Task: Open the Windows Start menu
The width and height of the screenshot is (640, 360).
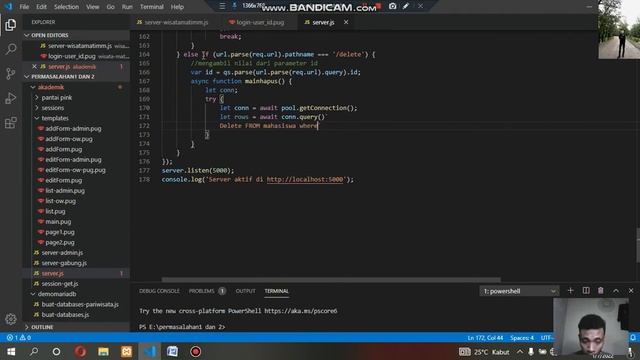Action: (x=11, y=351)
